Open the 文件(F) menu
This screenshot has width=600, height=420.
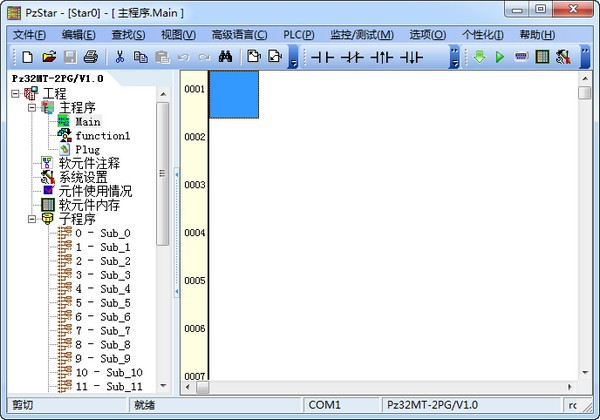[30, 34]
